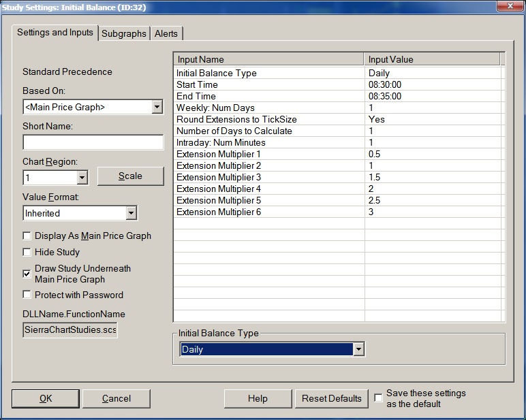Select the Weekly: Num Days row
Image resolution: width=526 pixels, height=420 pixels.
[x=337, y=108]
